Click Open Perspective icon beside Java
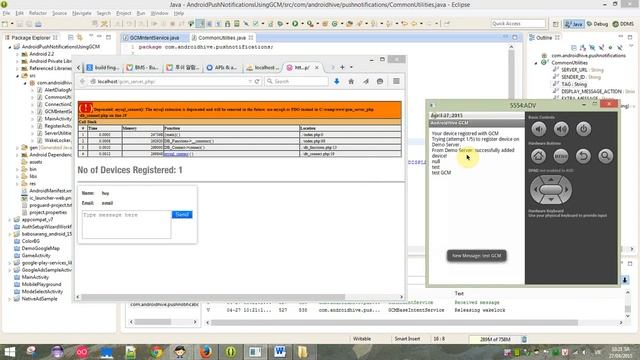 556,24
